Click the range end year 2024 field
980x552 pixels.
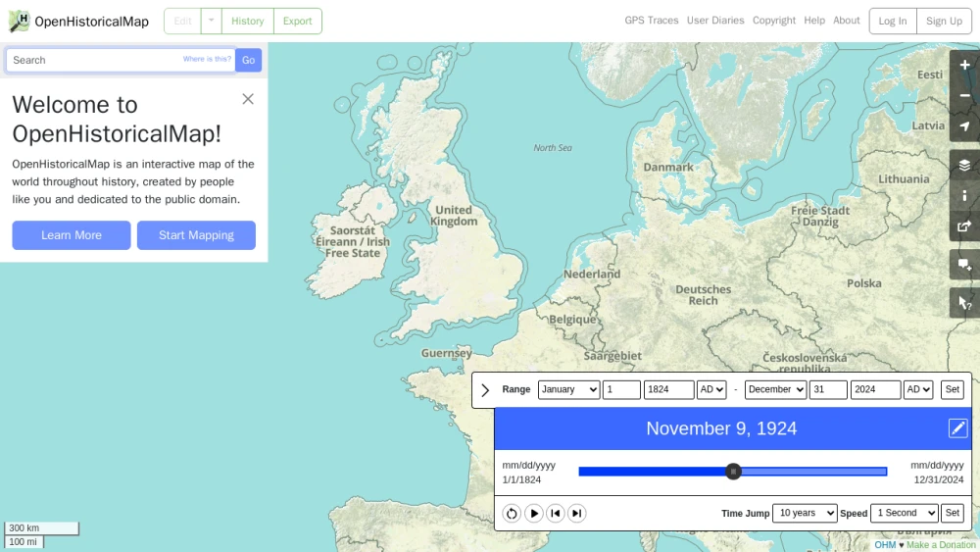(875, 389)
